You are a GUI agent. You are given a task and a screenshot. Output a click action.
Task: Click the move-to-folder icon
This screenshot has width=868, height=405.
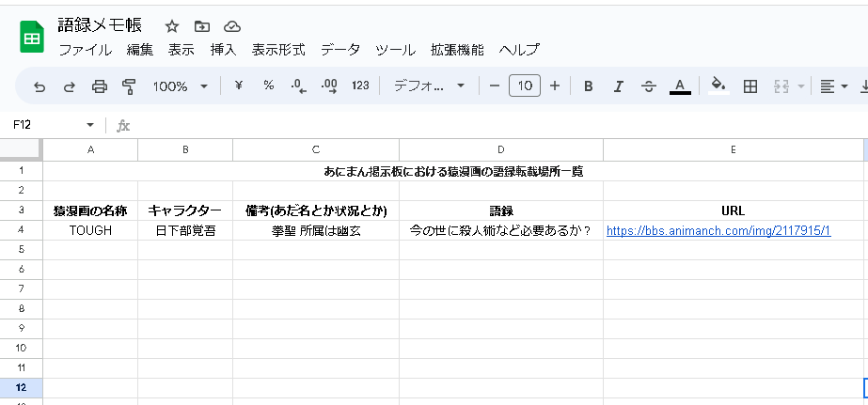click(x=201, y=26)
